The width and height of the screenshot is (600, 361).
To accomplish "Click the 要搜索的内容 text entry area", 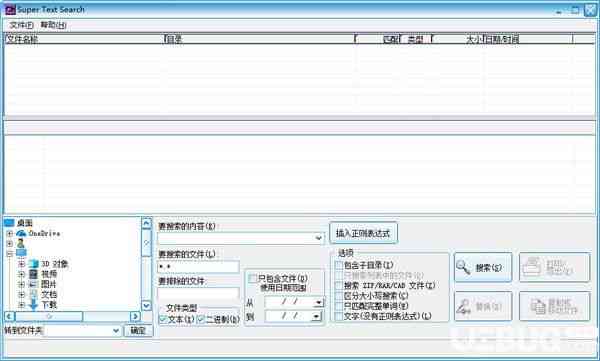I will pyautogui.click(x=236, y=238).
